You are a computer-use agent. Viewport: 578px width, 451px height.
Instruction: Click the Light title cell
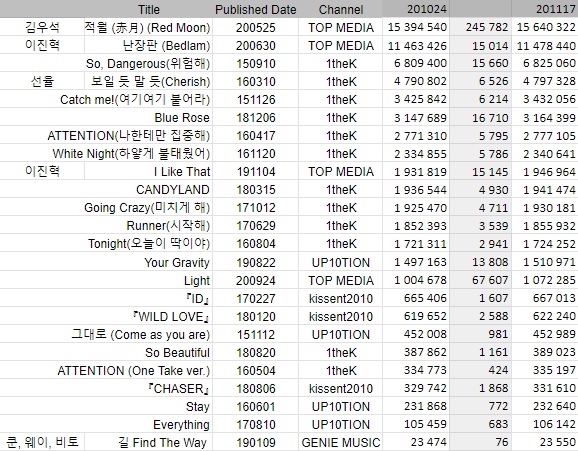pos(106,280)
